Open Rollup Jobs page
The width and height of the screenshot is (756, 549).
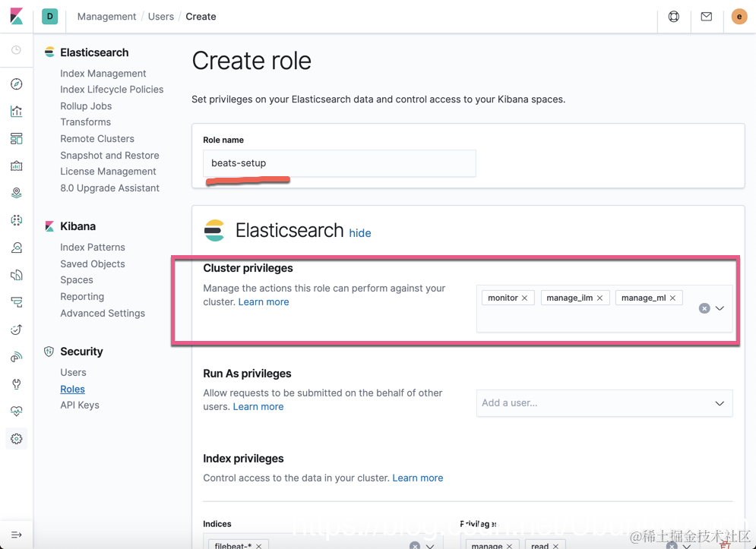coord(86,106)
